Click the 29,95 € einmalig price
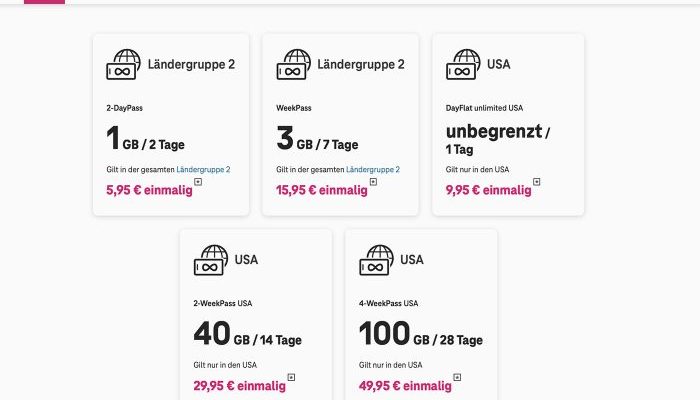Image resolution: width=700 pixels, height=400 pixels. (x=238, y=384)
